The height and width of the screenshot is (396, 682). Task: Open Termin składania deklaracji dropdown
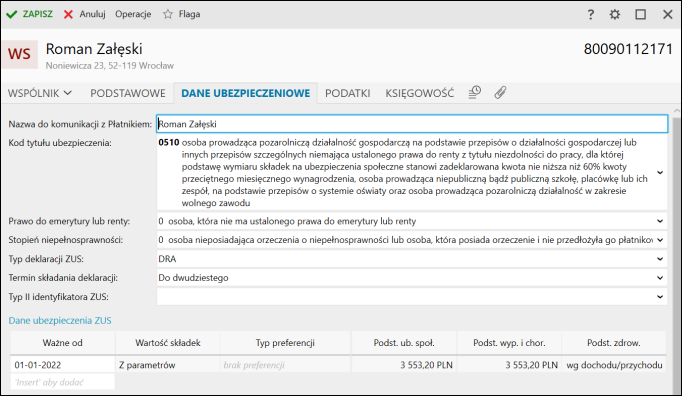[660, 278]
